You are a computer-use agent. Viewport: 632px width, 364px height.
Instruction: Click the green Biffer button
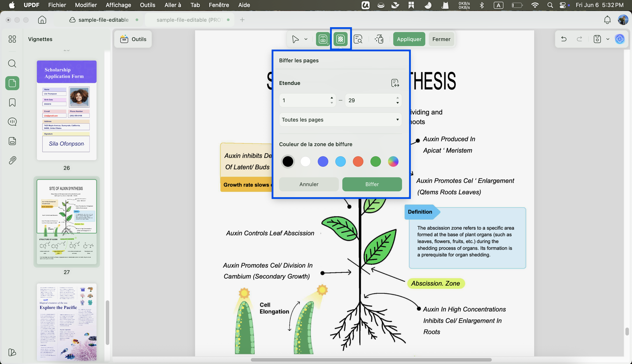[372, 184]
